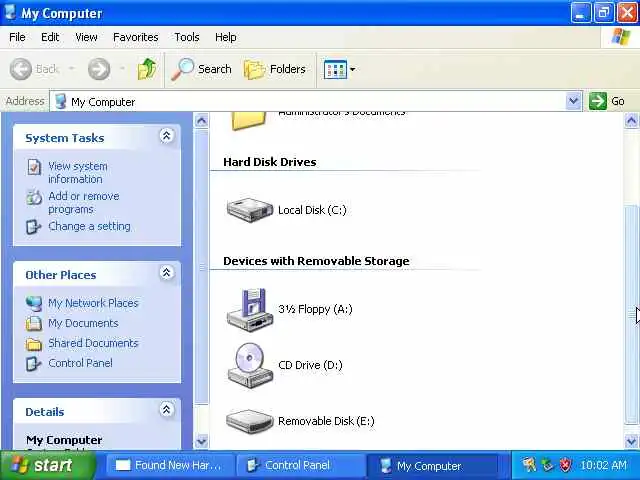
Task: Open the File menu
Action: 17,37
